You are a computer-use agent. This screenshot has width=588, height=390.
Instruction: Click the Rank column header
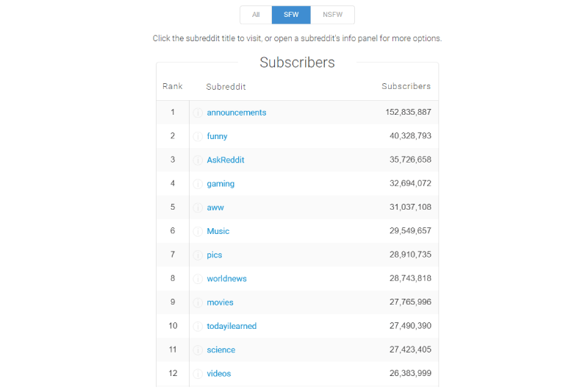173,86
